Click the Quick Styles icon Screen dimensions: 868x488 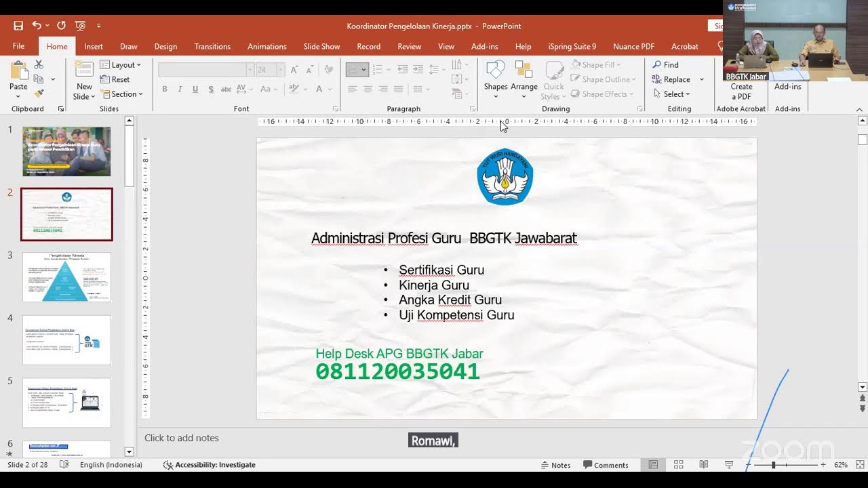554,70
